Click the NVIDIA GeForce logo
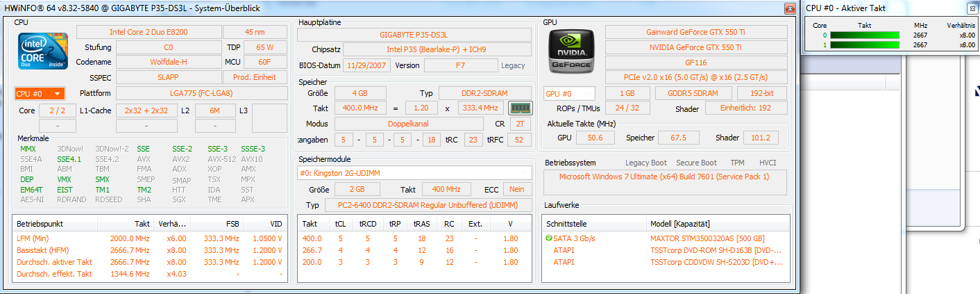 [572, 50]
